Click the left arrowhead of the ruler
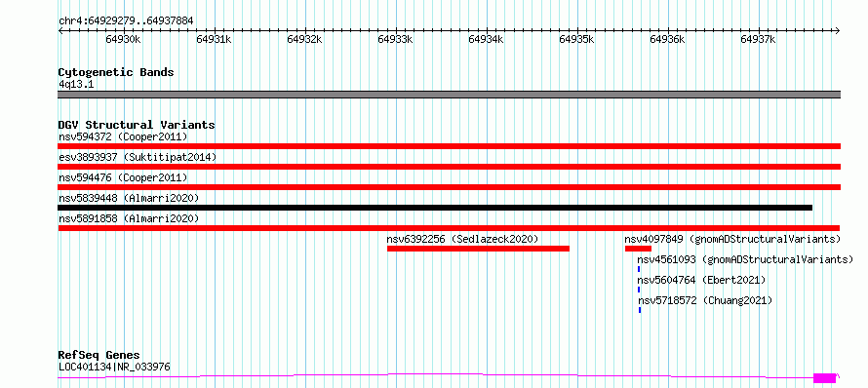Screen dimensions: 868x388 60,30
